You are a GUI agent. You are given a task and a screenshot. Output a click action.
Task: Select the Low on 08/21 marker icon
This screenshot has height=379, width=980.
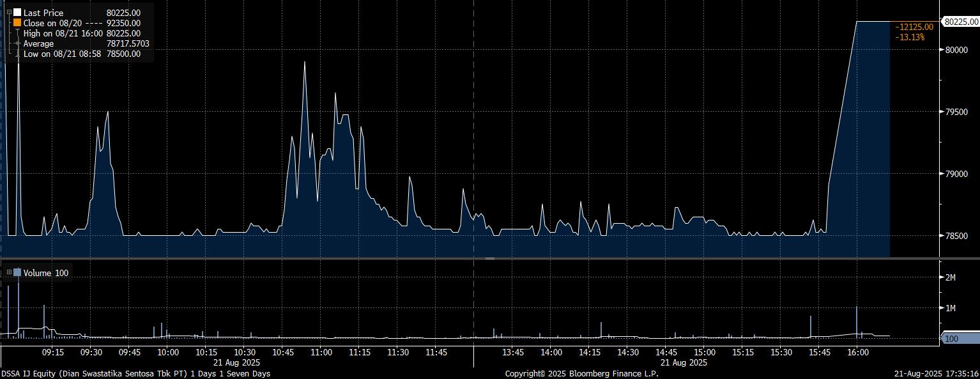click(x=17, y=54)
